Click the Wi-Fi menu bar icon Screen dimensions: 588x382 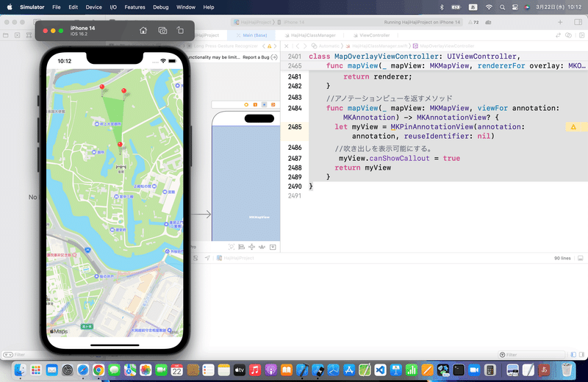tap(489, 7)
